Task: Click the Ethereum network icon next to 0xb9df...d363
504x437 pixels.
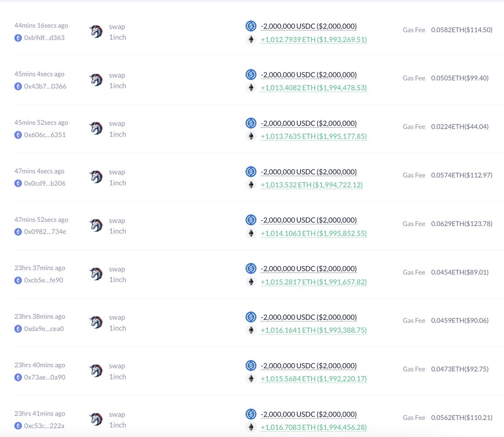Action: [x=18, y=38]
